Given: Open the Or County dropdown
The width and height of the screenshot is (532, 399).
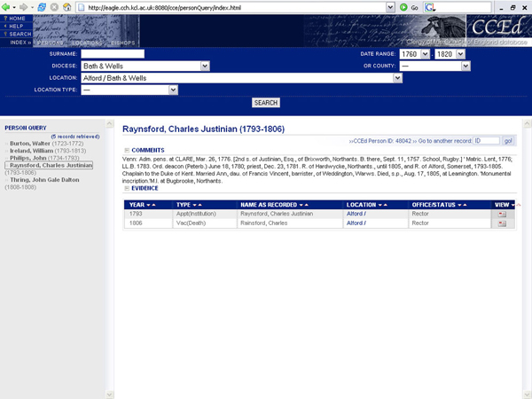Looking at the screenshot, I should coord(465,66).
